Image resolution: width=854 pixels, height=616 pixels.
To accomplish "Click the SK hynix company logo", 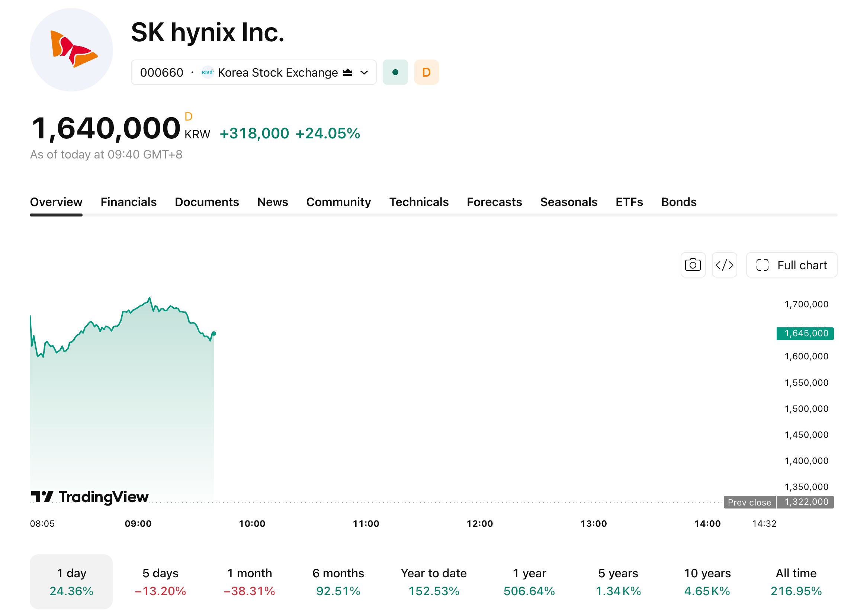I will click(71, 50).
